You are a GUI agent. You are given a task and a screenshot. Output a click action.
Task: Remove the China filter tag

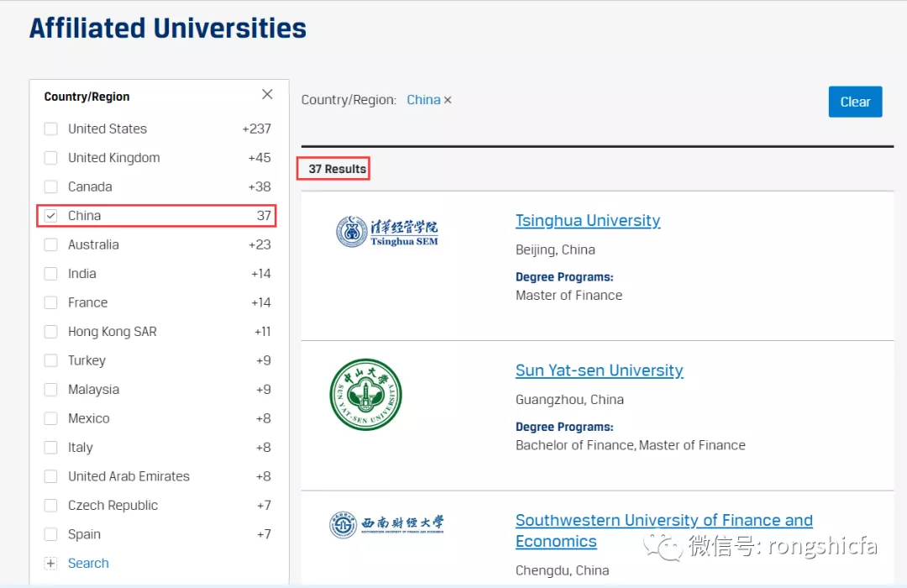tap(447, 100)
